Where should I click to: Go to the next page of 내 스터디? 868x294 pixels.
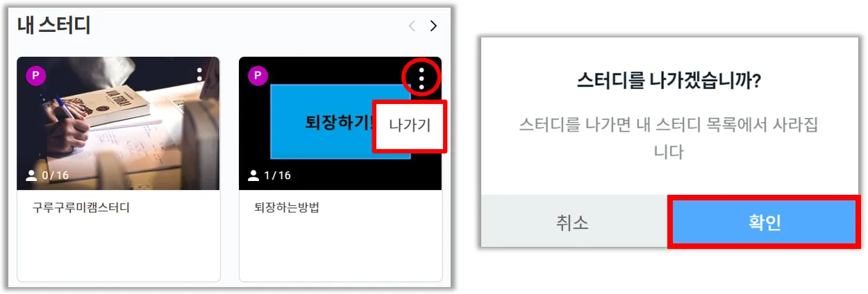pos(434,26)
